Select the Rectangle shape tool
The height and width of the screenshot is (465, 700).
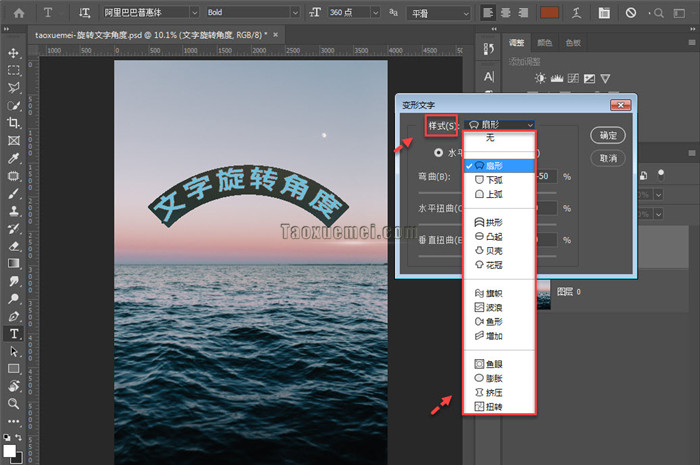(13, 369)
